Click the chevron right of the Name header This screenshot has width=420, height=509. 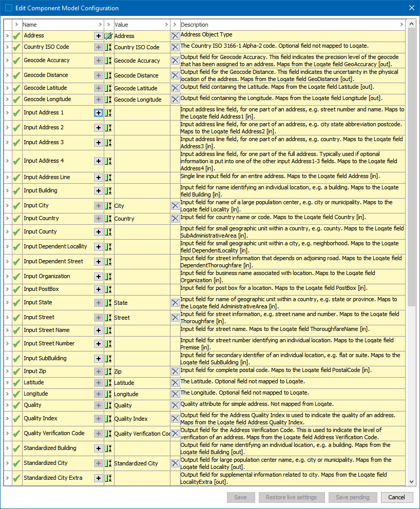tap(100, 25)
